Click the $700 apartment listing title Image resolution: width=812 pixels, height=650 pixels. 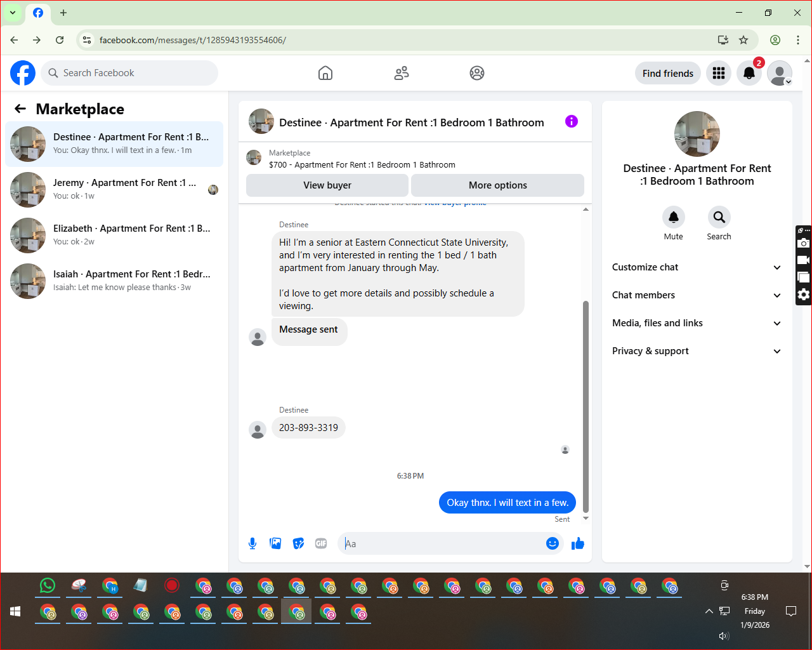click(362, 164)
